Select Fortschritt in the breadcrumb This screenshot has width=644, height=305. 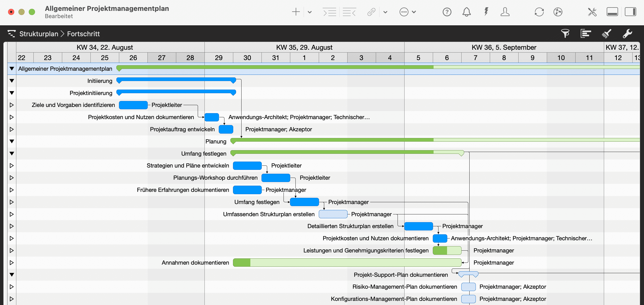pyautogui.click(x=83, y=34)
